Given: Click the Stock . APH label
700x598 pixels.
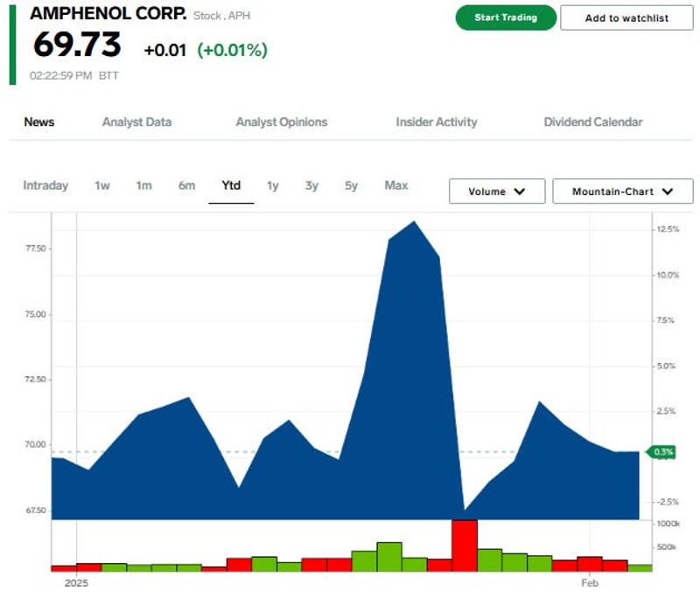Looking at the screenshot, I should coord(222,16).
